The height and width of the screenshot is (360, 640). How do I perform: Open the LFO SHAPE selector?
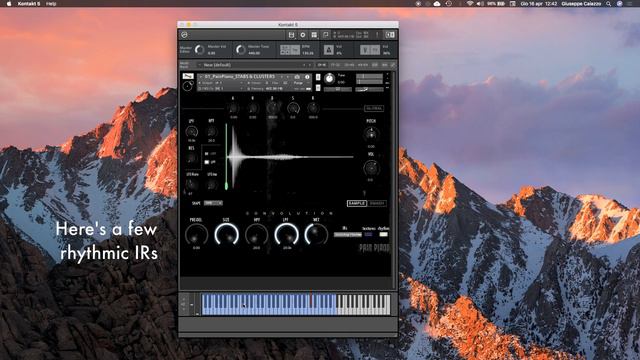[x=213, y=203]
